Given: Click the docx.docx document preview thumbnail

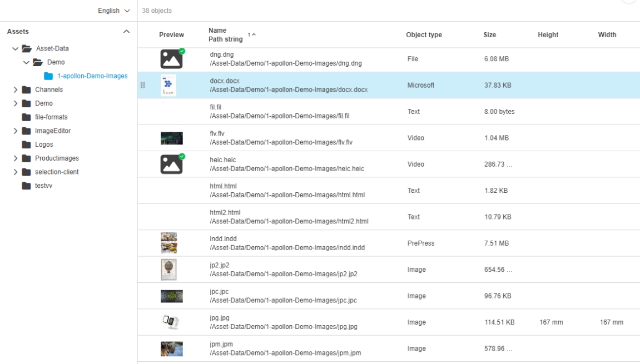Looking at the screenshot, I should [168, 86].
